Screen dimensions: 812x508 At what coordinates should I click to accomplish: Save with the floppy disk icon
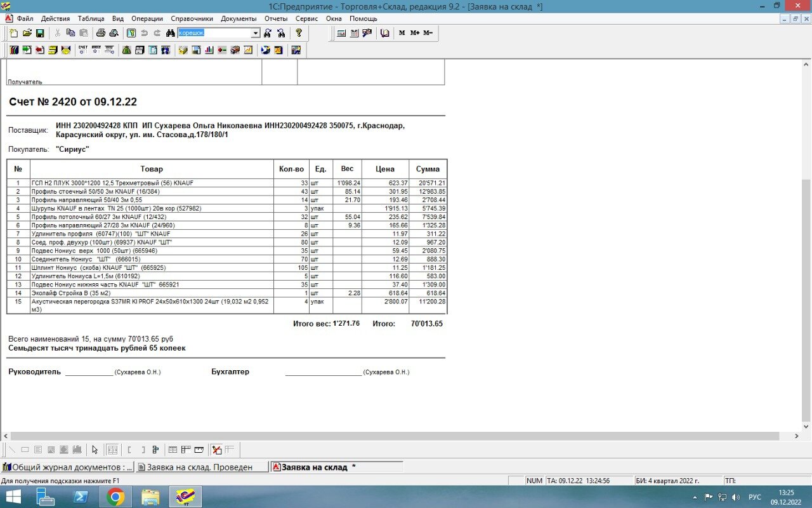40,33
